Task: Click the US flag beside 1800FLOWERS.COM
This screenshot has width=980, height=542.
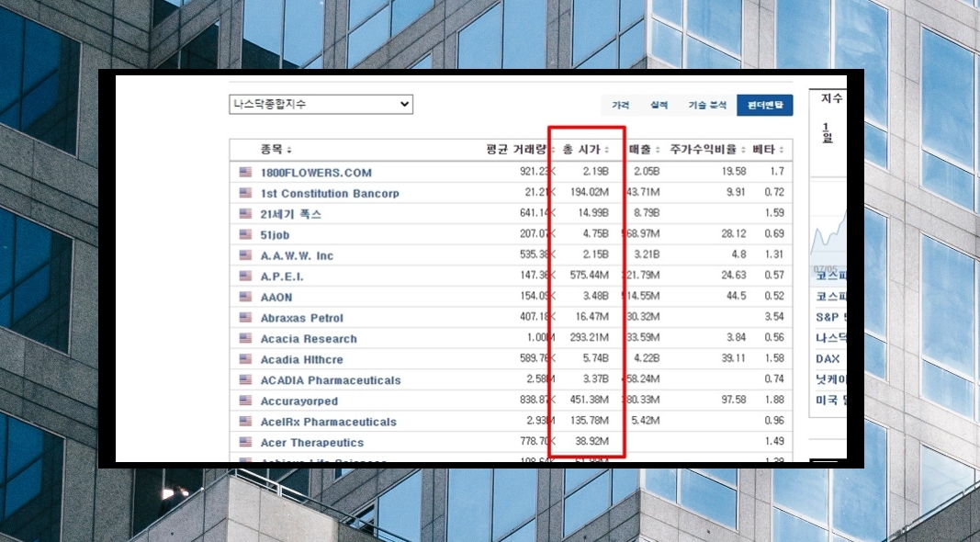Action: pyautogui.click(x=245, y=172)
